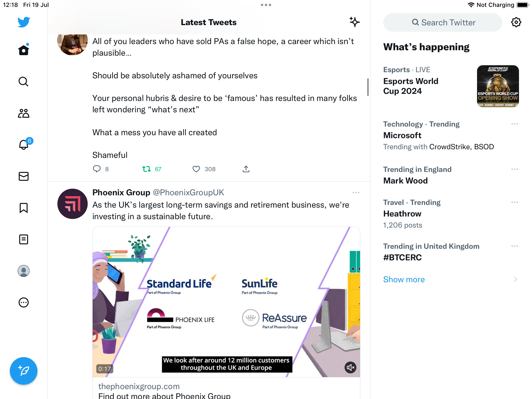Unmute the Phoenix Group video
The width and height of the screenshot is (532, 399).
tap(350, 368)
